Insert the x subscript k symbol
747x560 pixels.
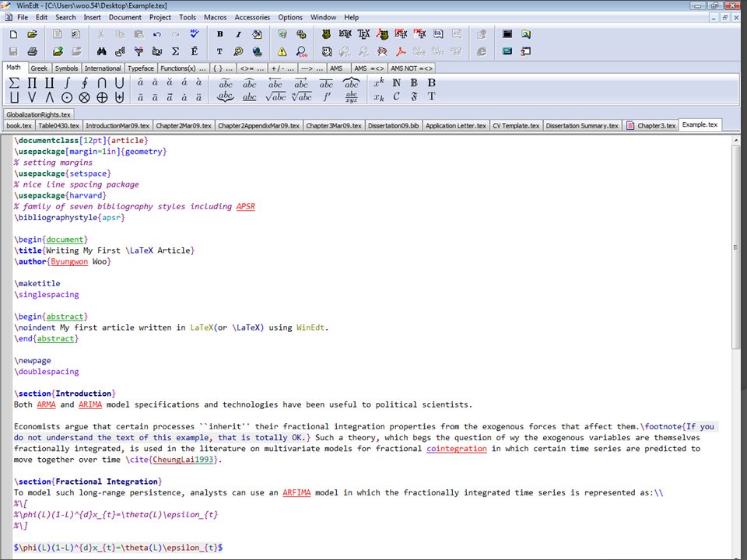[x=379, y=97]
